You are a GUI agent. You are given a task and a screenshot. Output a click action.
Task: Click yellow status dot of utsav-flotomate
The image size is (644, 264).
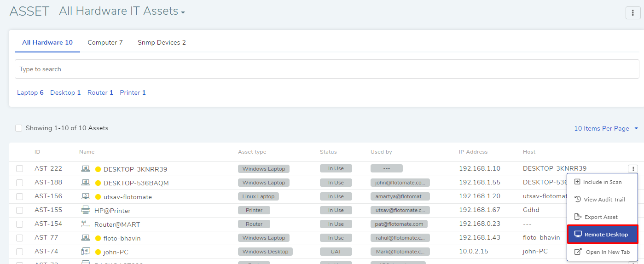pos(98,197)
